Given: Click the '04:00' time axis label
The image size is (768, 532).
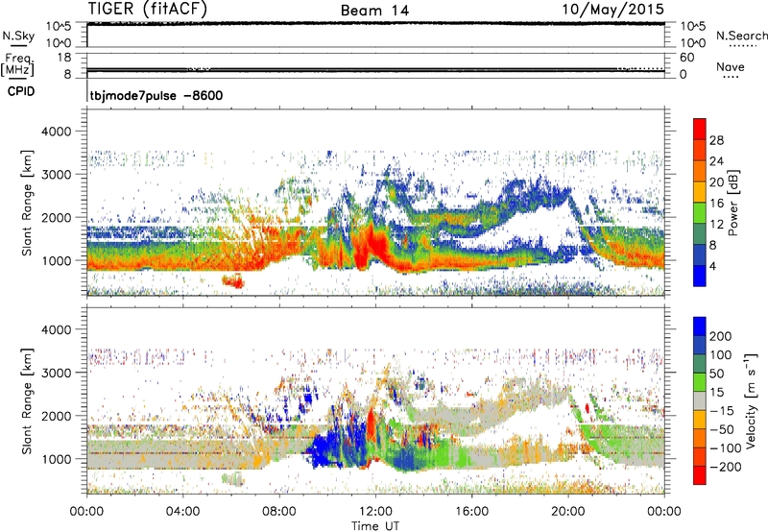Looking at the screenshot, I should click(182, 511).
